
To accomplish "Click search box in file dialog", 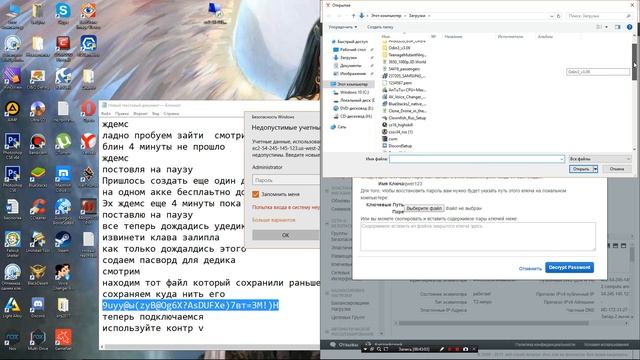I will coord(598,16).
